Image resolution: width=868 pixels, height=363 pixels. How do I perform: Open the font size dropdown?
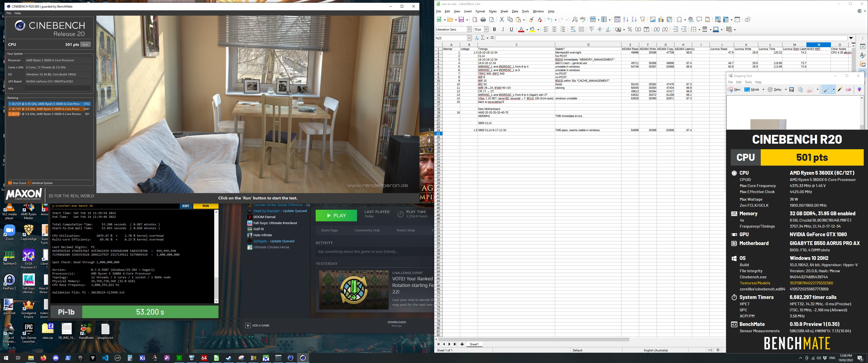486,29
